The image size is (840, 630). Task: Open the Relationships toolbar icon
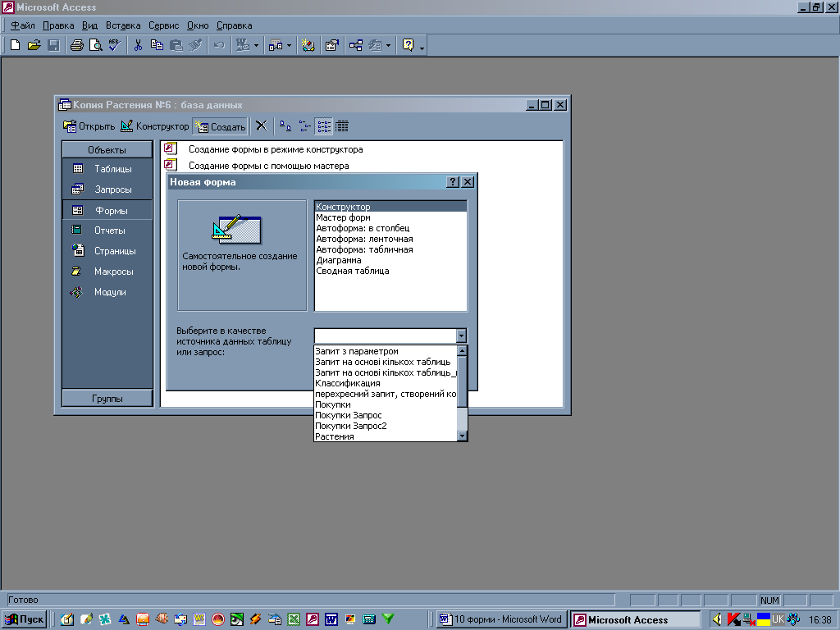tap(356, 45)
